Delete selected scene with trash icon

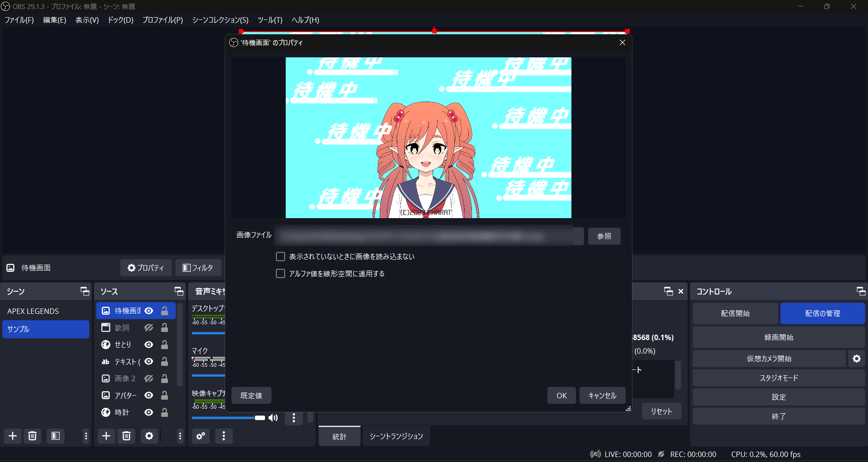(33, 436)
